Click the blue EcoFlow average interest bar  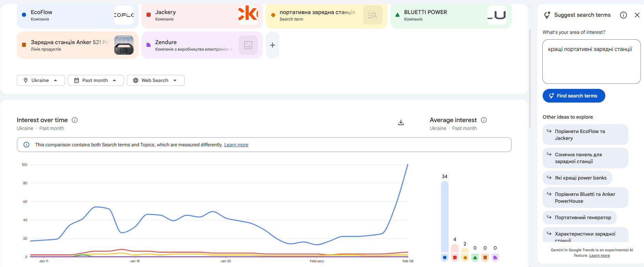tap(445, 217)
